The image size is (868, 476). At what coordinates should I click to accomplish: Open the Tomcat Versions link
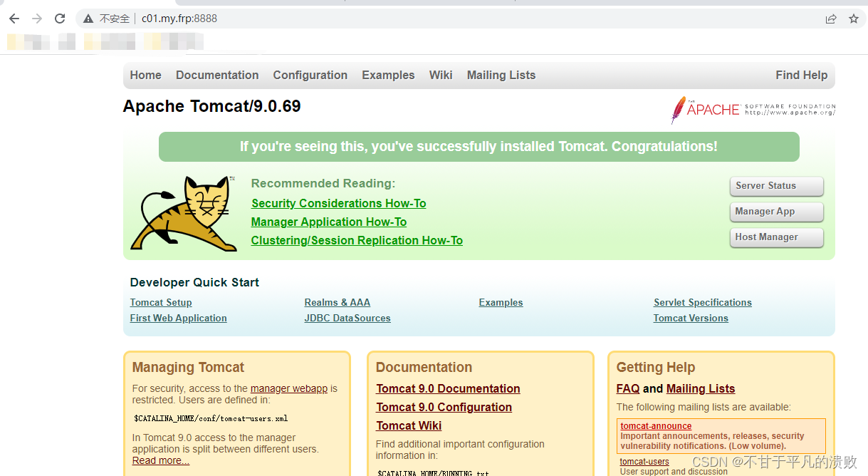point(691,318)
